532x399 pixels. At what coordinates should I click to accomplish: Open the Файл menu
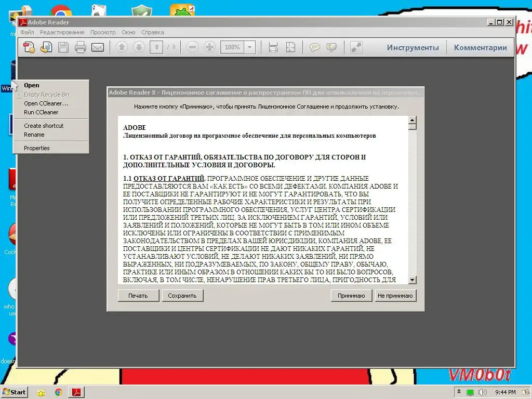tap(27, 32)
